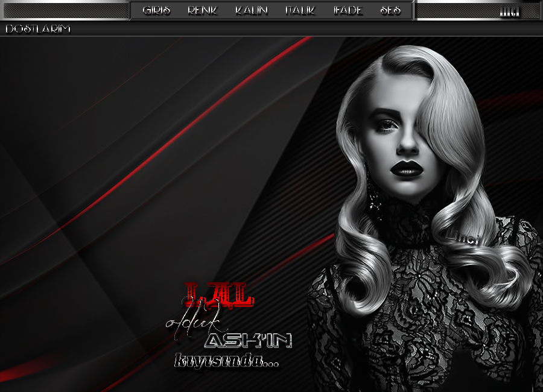Open the IFADE emoticon menu
Viewport: 543px width, 392px height.
point(348,10)
